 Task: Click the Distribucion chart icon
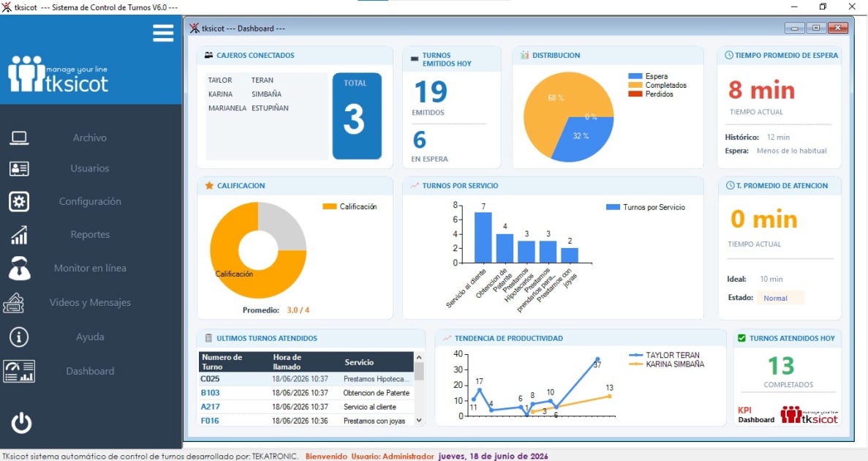[524, 56]
